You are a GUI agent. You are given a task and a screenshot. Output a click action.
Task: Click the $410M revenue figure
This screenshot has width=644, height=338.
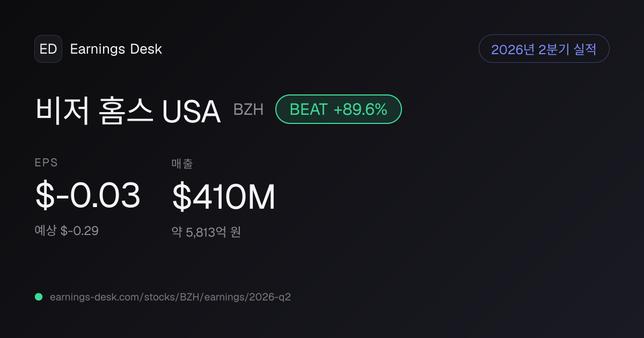pos(224,197)
